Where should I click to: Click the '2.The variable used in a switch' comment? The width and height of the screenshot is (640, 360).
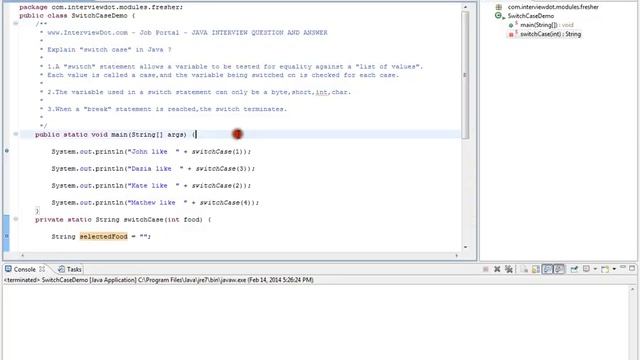coord(199,92)
